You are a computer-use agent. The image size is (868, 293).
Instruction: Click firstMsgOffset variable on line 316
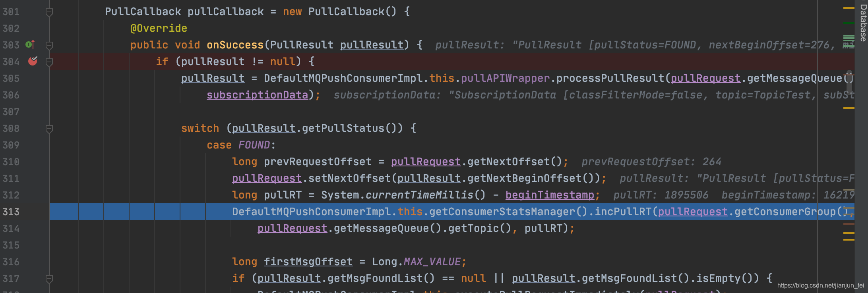308,262
